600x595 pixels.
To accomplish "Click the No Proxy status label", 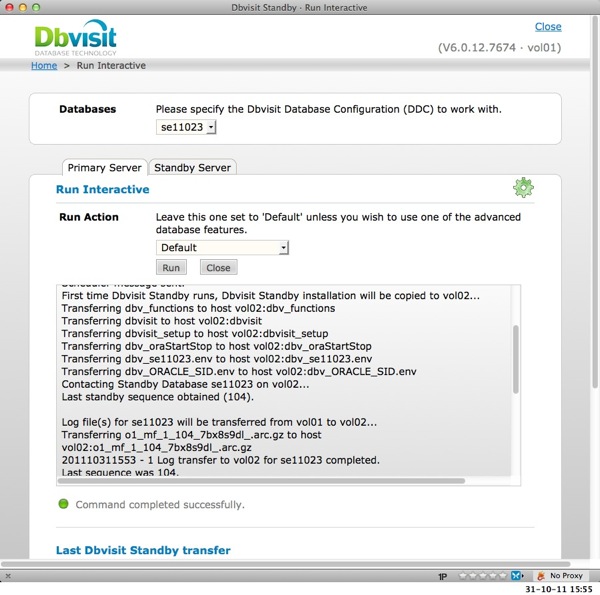I will [x=566, y=575].
